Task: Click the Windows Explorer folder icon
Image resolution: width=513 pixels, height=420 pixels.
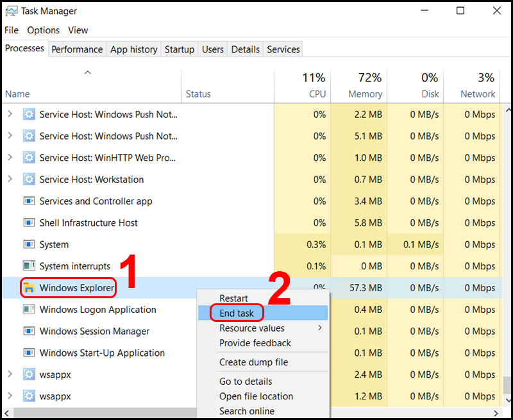Action: [x=29, y=288]
